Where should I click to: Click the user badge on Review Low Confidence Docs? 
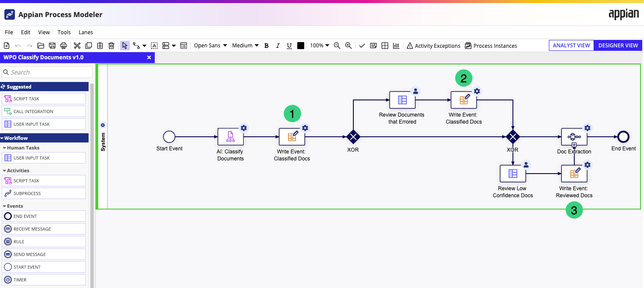526,165
